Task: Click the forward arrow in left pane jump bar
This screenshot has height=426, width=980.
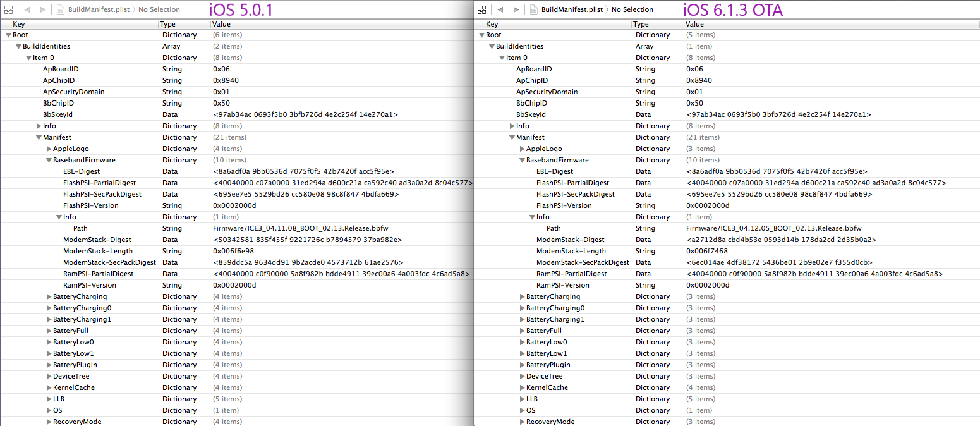Action: [x=43, y=9]
